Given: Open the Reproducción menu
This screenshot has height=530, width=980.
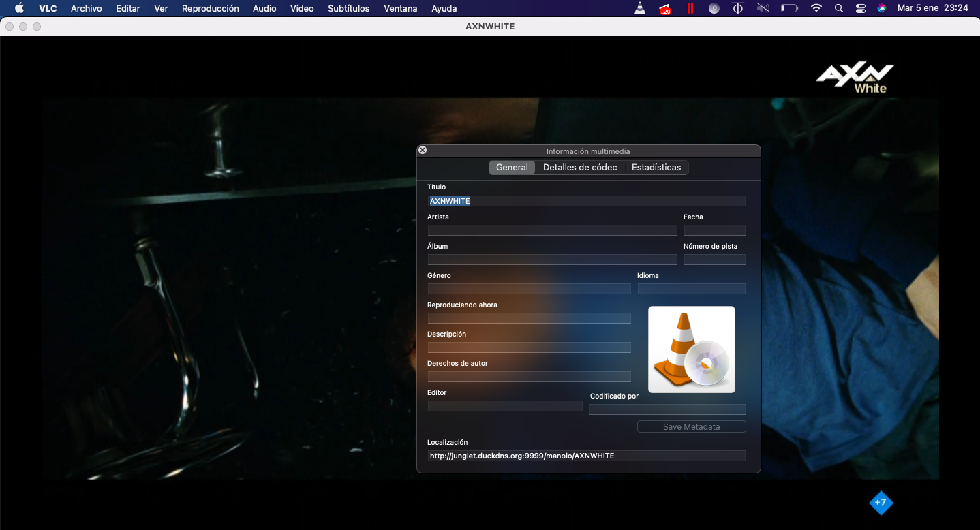Looking at the screenshot, I should coord(210,9).
